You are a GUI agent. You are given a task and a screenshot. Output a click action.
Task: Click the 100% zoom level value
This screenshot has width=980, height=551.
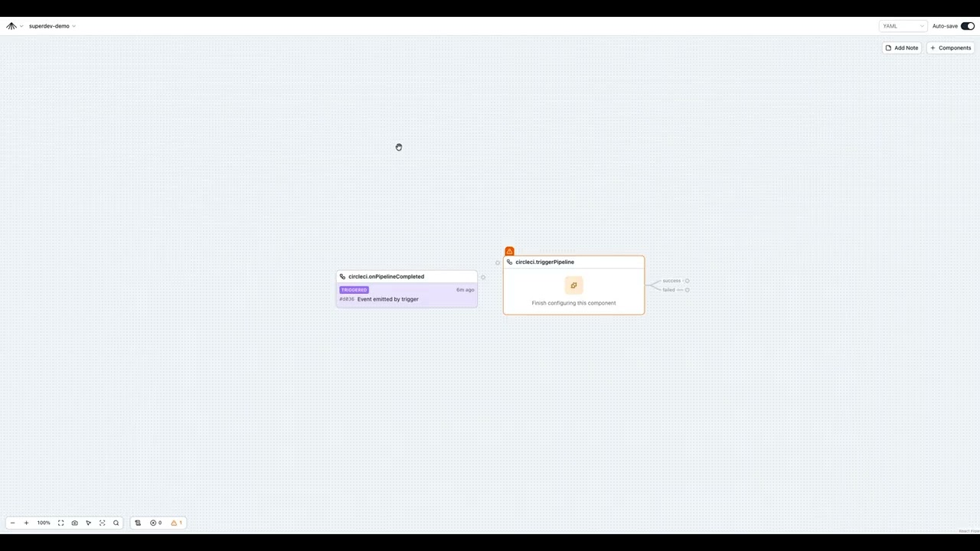pyautogui.click(x=44, y=523)
